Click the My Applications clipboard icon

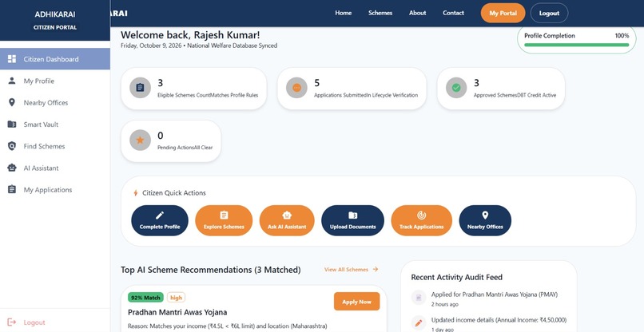tap(12, 189)
